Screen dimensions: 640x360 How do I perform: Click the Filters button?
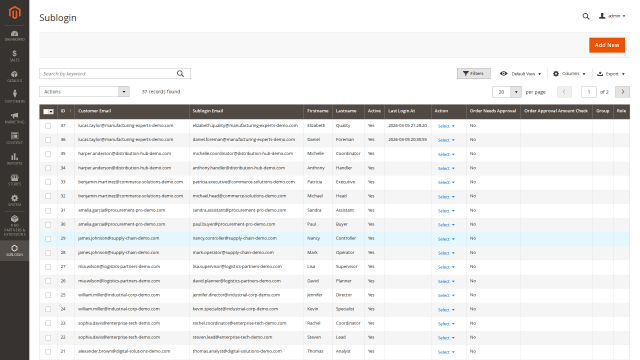pos(473,73)
